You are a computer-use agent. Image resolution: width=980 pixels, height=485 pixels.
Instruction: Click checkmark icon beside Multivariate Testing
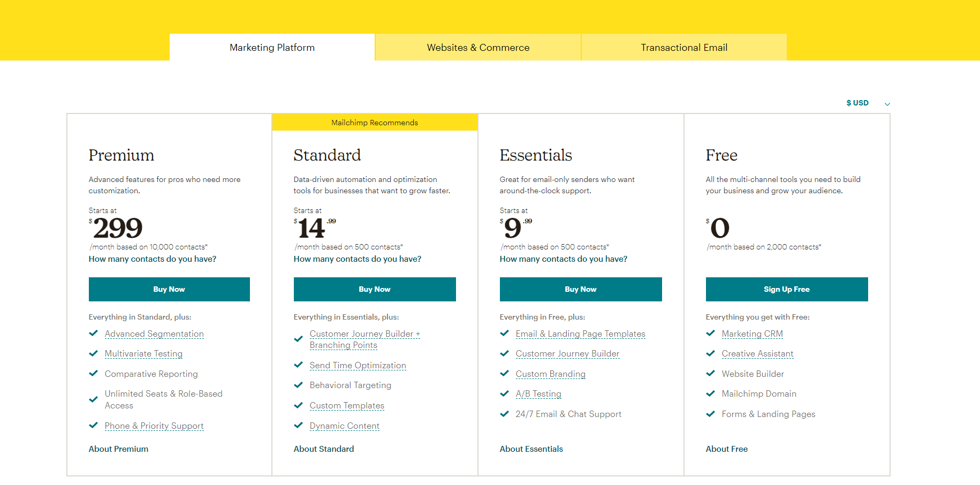(93, 353)
